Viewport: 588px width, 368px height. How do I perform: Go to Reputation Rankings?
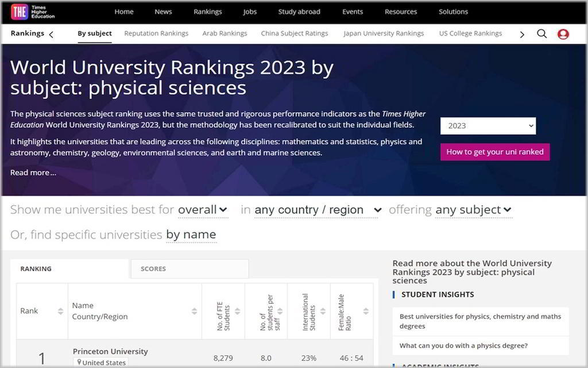click(x=156, y=33)
